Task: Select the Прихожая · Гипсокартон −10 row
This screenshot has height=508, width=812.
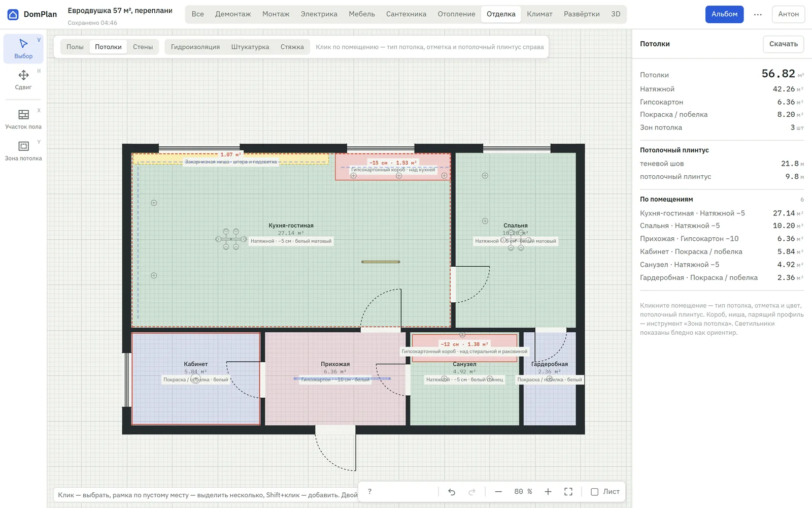Action: click(x=722, y=239)
